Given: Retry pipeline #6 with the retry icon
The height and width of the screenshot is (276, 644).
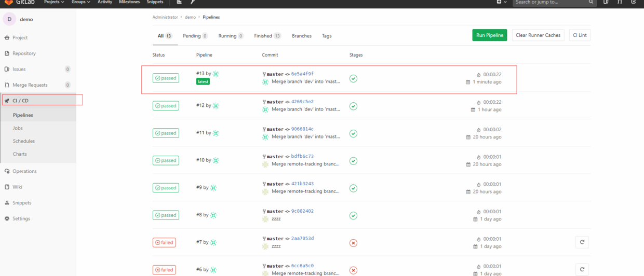Looking at the screenshot, I should tap(582, 269).
